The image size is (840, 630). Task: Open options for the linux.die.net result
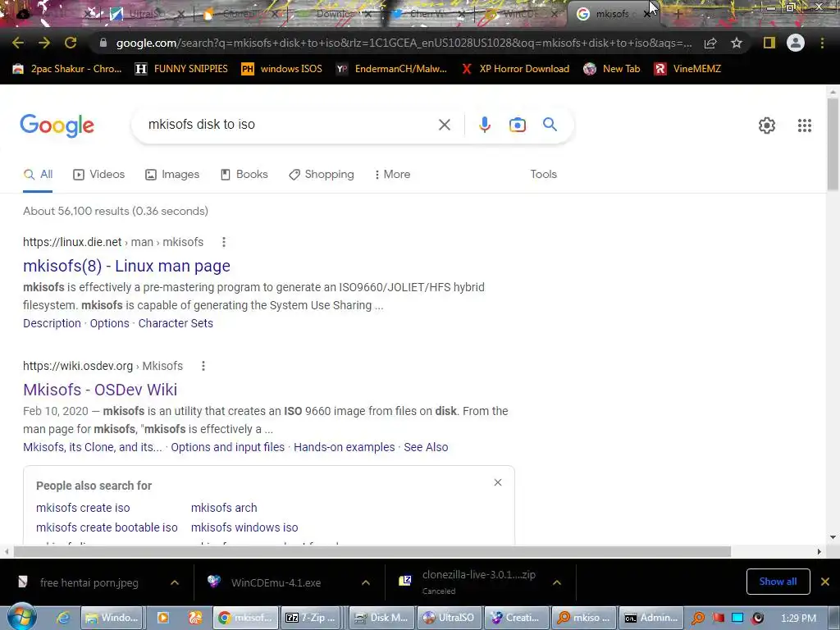tap(224, 242)
